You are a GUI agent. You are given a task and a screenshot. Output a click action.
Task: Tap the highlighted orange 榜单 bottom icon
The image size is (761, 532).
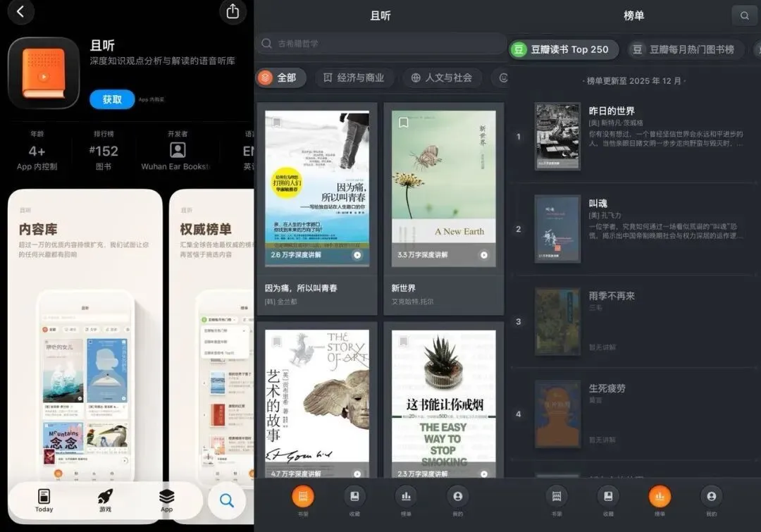[660, 497]
